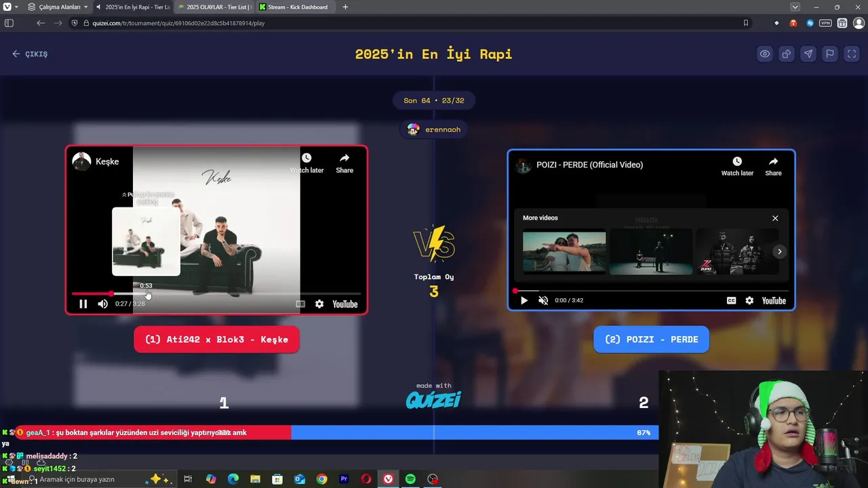
Task: Click the red extension icon in toolbar
Action: coord(793,23)
